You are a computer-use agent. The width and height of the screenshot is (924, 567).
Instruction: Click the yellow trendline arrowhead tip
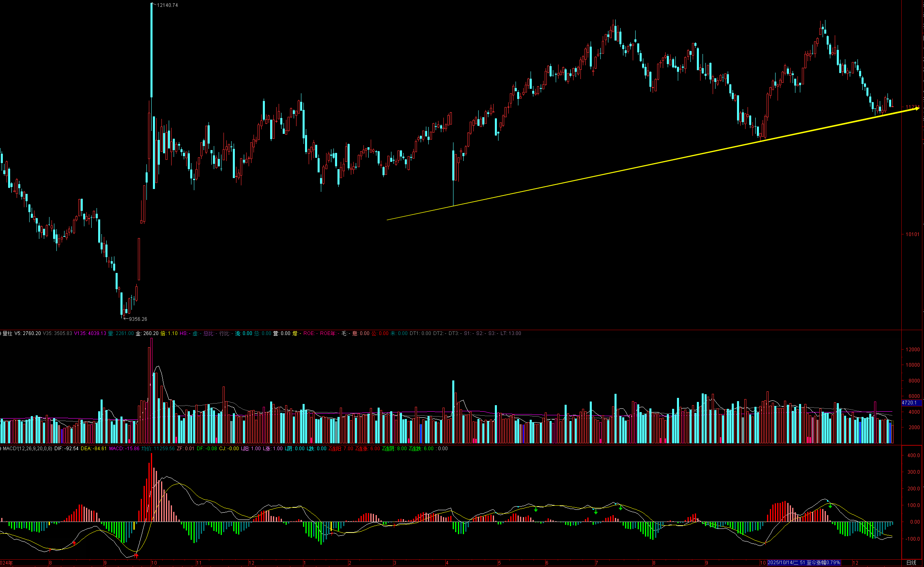point(918,108)
